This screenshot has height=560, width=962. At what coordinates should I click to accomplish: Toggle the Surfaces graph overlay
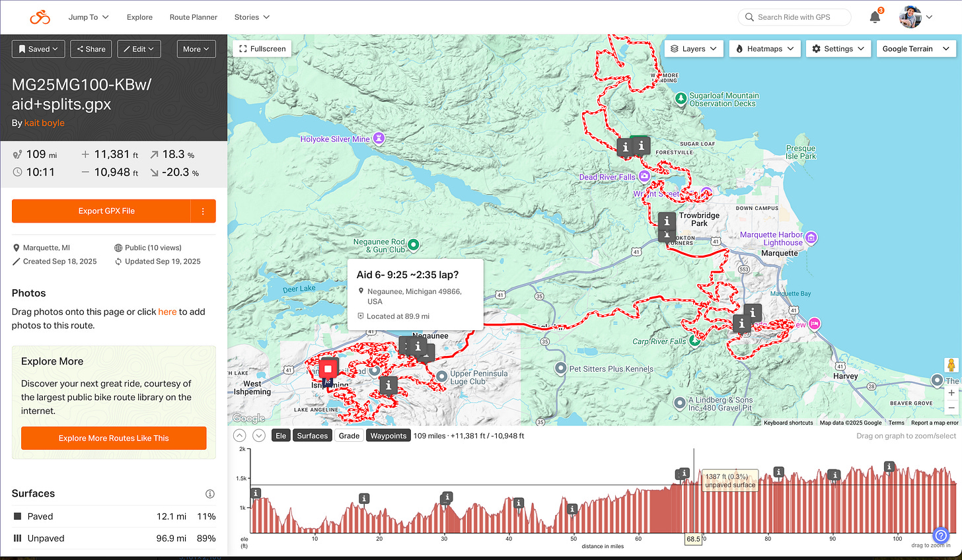click(313, 436)
